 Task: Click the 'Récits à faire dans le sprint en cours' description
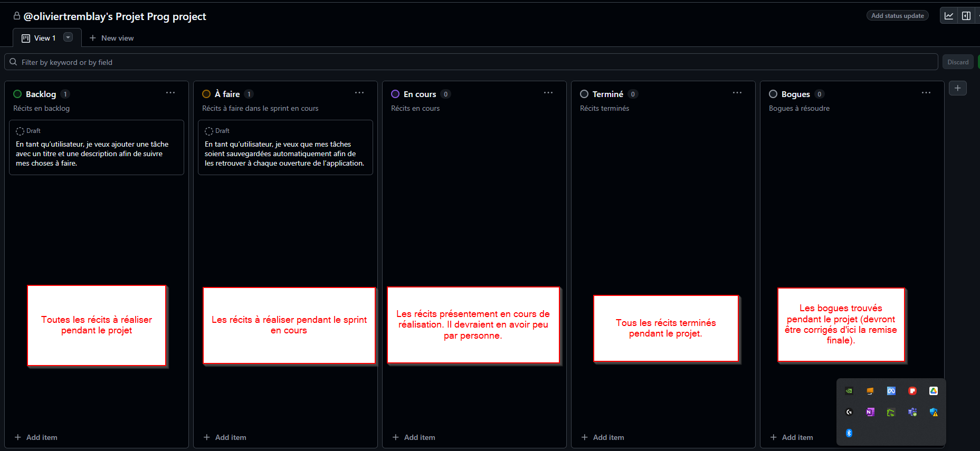point(260,108)
